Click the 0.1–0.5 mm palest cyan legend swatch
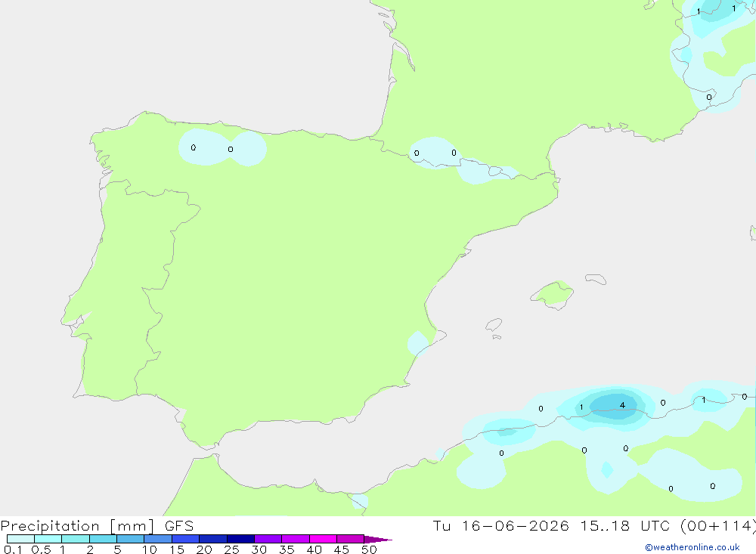Image resolution: width=756 pixels, height=554 pixels. (20, 539)
